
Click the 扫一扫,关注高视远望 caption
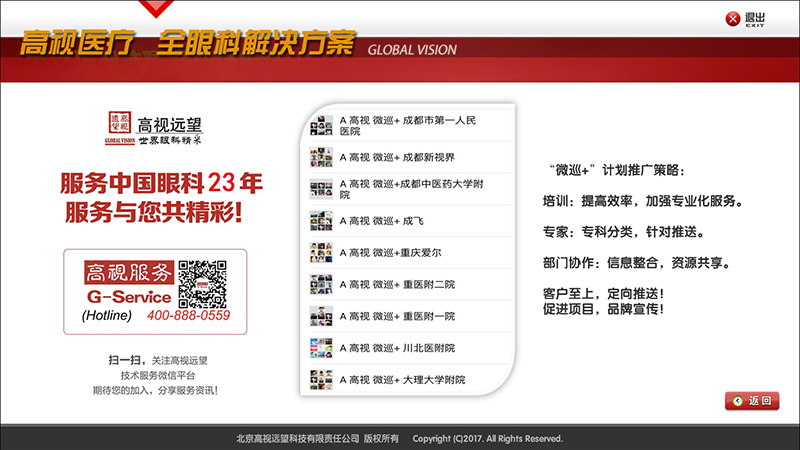tap(158, 360)
